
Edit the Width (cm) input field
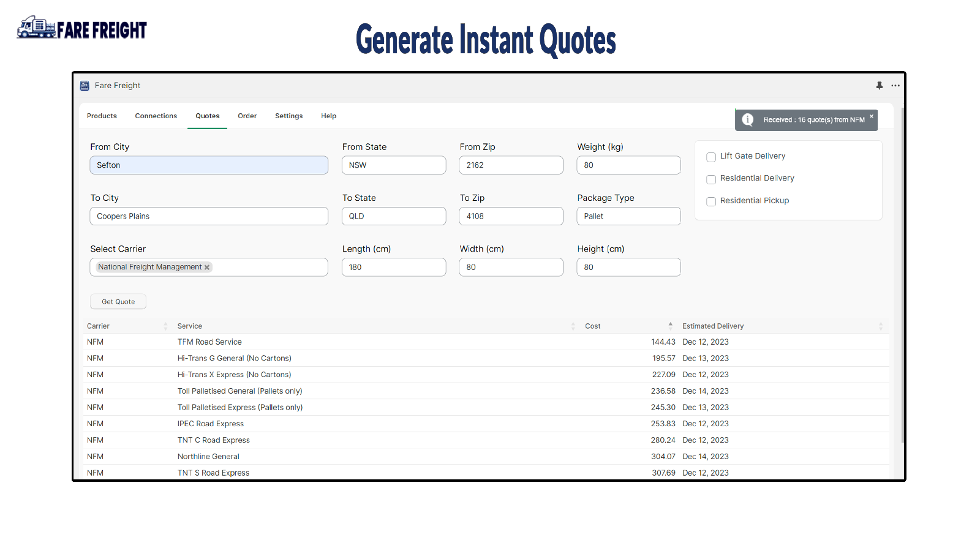tap(511, 267)
